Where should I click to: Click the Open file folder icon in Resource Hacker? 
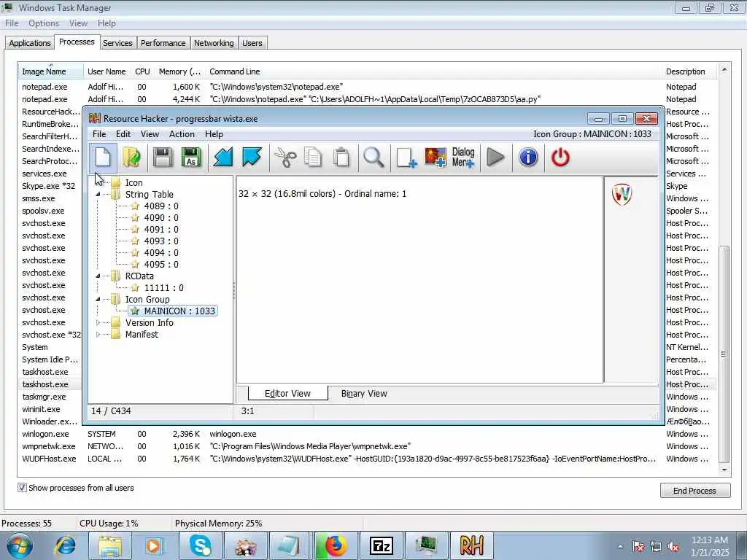132,157
